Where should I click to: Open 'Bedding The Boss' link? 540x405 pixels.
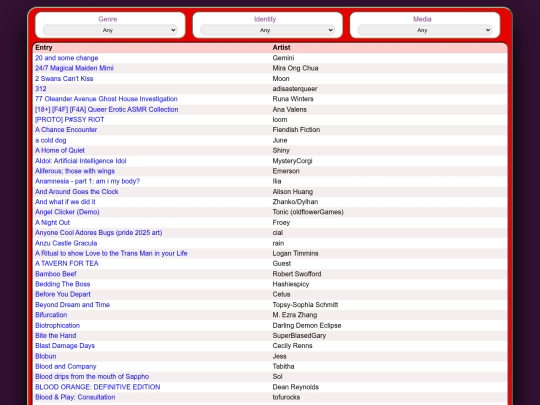(62, 284)
